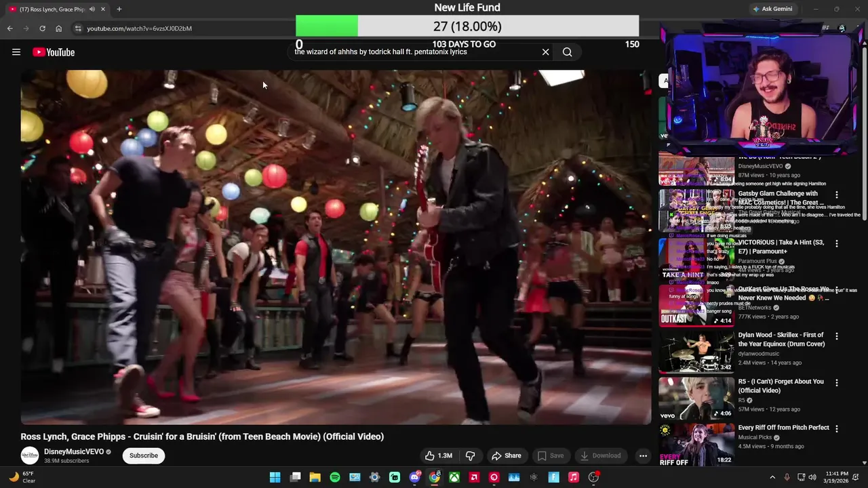This screenshot has height=488, width=868.
Task: Show hidden system tray icons
Action: click(x=772, y=477)
